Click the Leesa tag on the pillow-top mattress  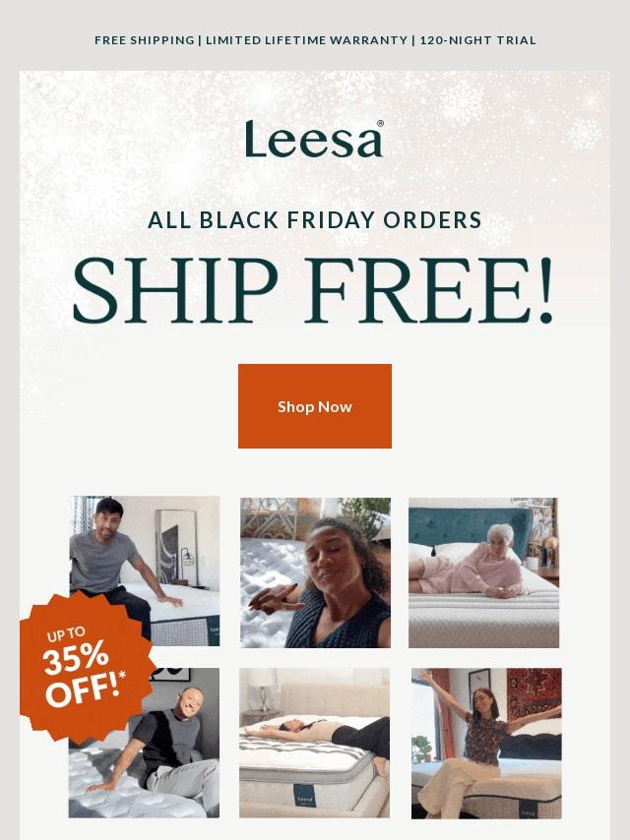pyautogui.click(x=305, y=797)
